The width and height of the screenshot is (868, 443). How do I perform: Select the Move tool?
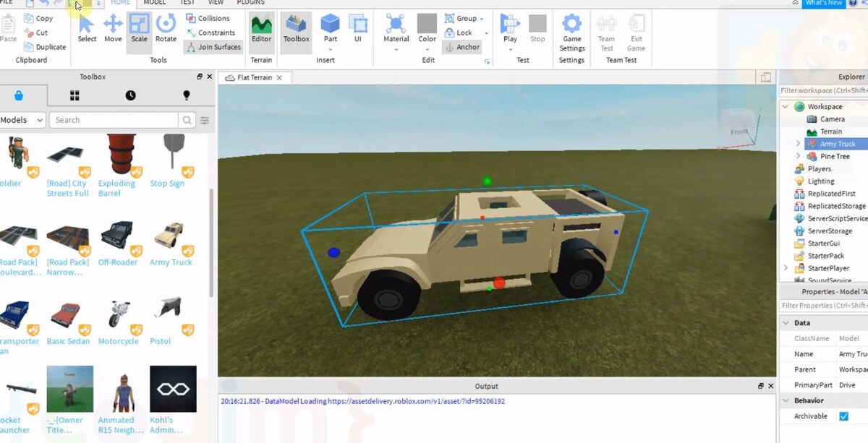pyautogui.click(x=113, y=28)
